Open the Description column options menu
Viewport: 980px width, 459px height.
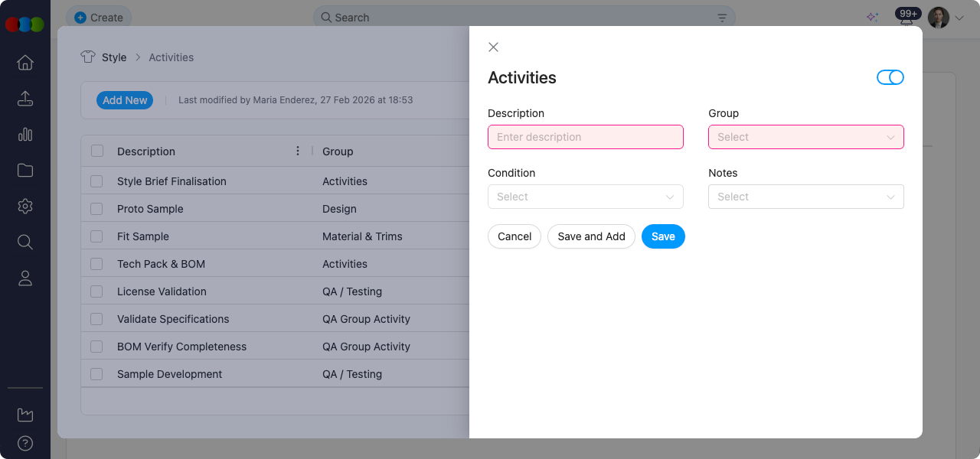[x=298, y=151]
